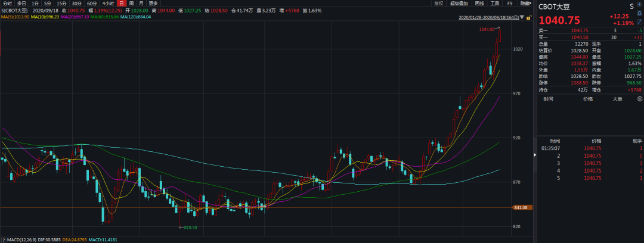The width and height of the screenshot is (644, 243).
Task: Add CBOT大豆 to watchlist with plus icon
Action: (x=639, y=4)
